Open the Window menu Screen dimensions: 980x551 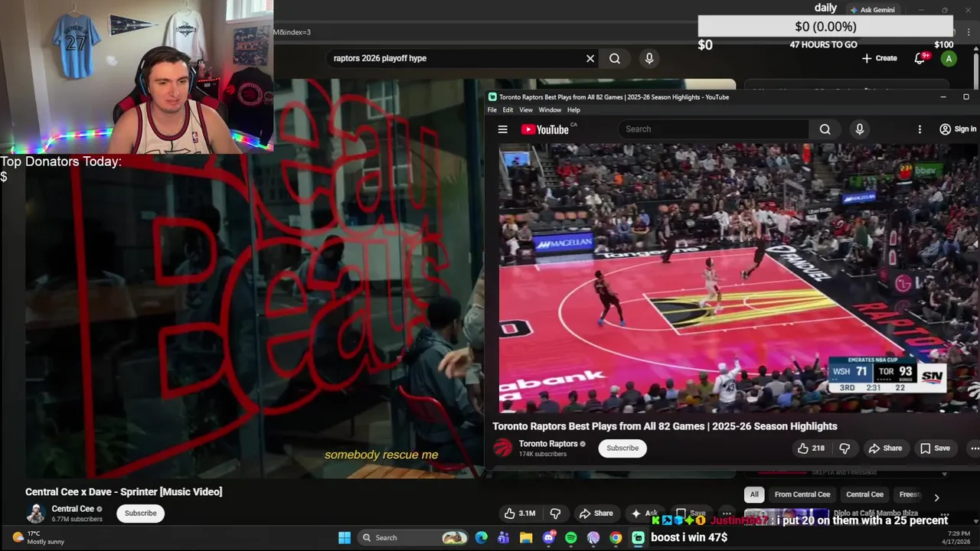pyautogui.click(x=550, y=110)
